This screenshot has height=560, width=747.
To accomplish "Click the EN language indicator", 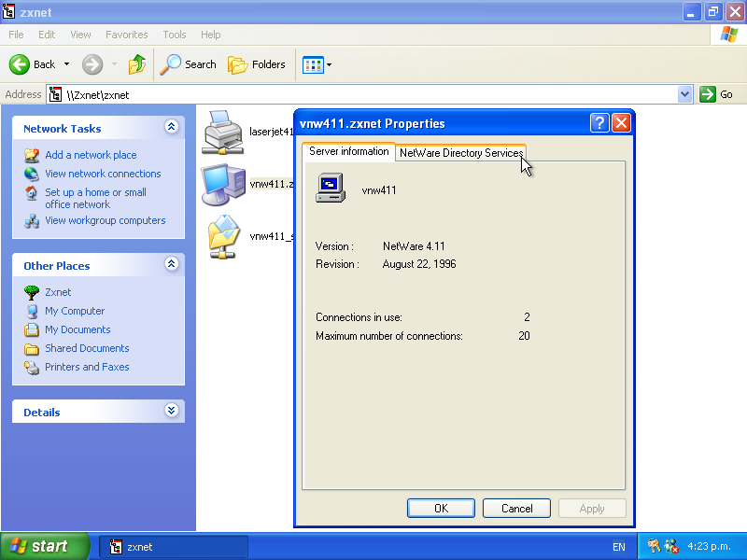I will point(619,547).
